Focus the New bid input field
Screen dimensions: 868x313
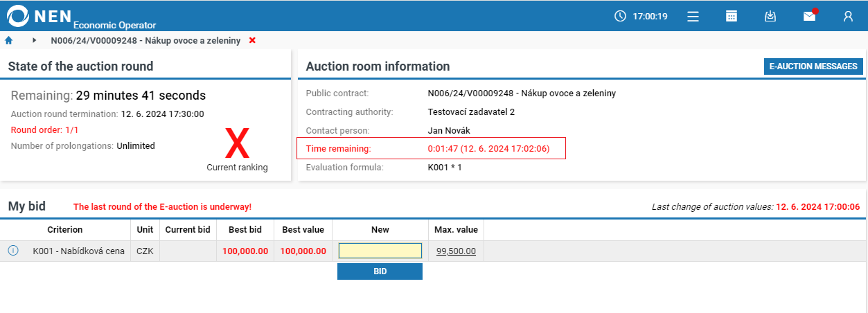380,251
